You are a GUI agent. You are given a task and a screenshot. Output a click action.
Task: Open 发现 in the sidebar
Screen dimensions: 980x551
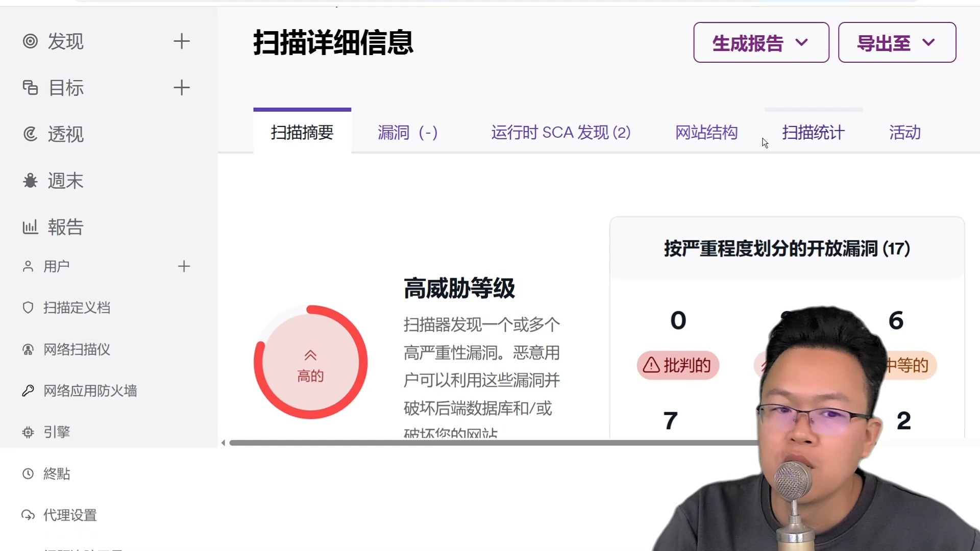(66, 41)
